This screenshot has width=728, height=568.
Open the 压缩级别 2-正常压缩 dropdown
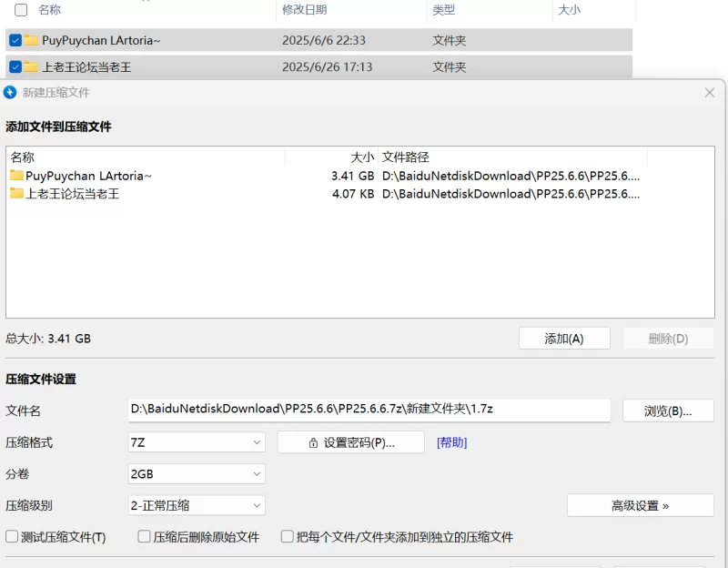(197, 505)
